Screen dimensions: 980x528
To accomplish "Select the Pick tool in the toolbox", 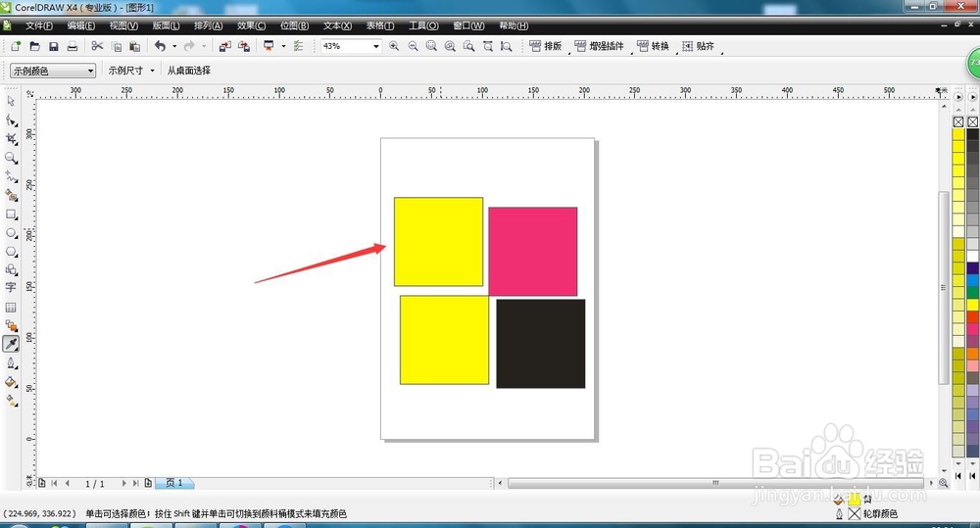I will click(11, 101).
